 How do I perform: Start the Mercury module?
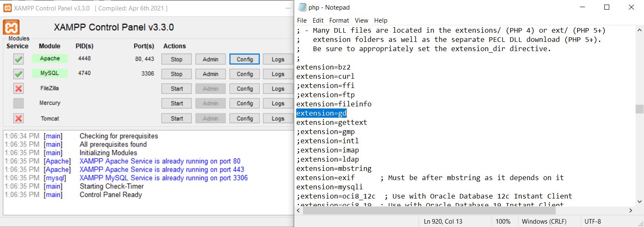tap(177, 103)
